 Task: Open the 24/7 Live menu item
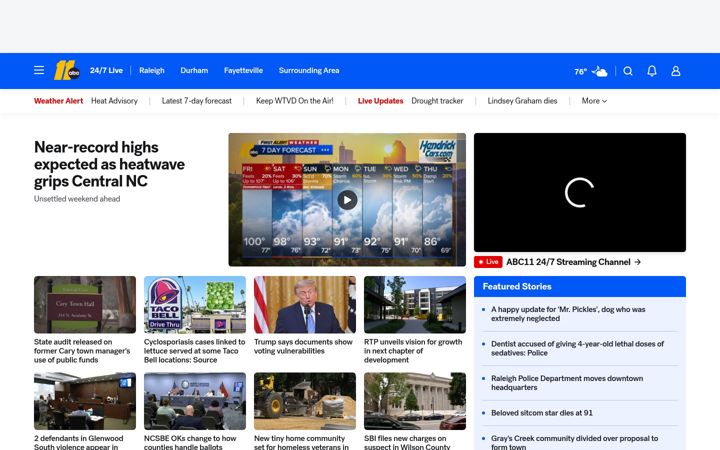coord(106,71)
